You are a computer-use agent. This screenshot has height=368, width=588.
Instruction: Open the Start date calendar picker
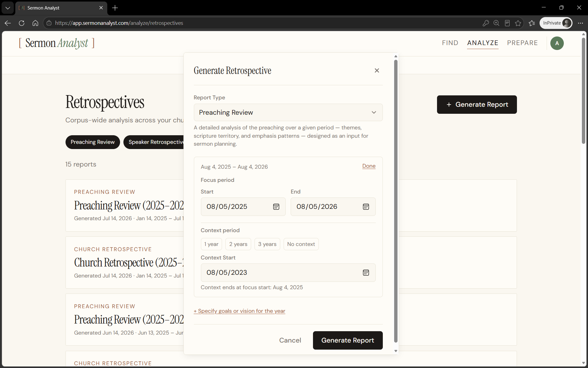(276, 207)
